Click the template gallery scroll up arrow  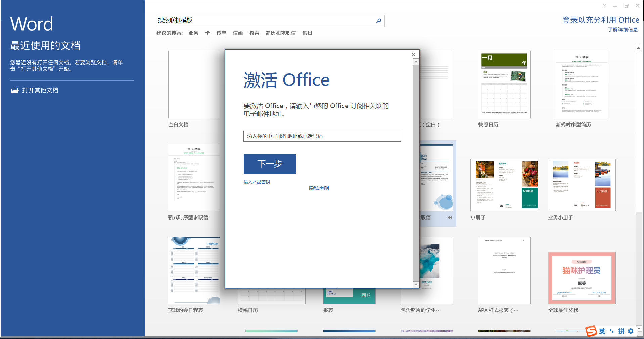639,48
